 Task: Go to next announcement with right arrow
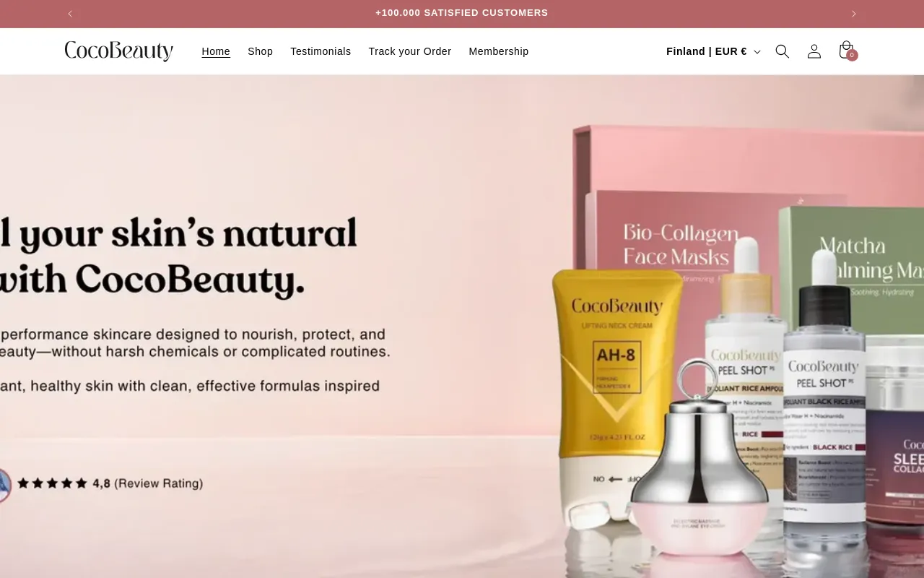[854, 14]
